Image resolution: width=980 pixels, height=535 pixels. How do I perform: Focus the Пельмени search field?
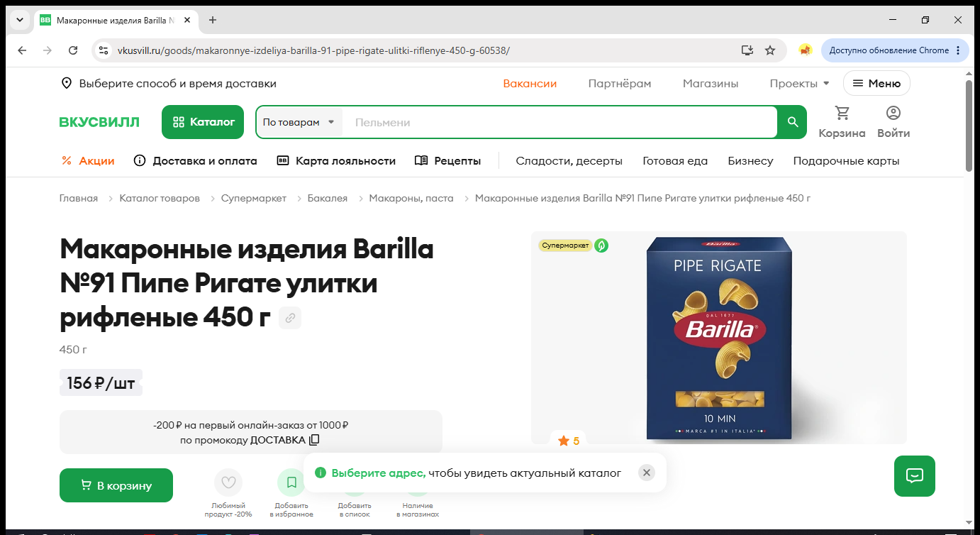(560, 122)
